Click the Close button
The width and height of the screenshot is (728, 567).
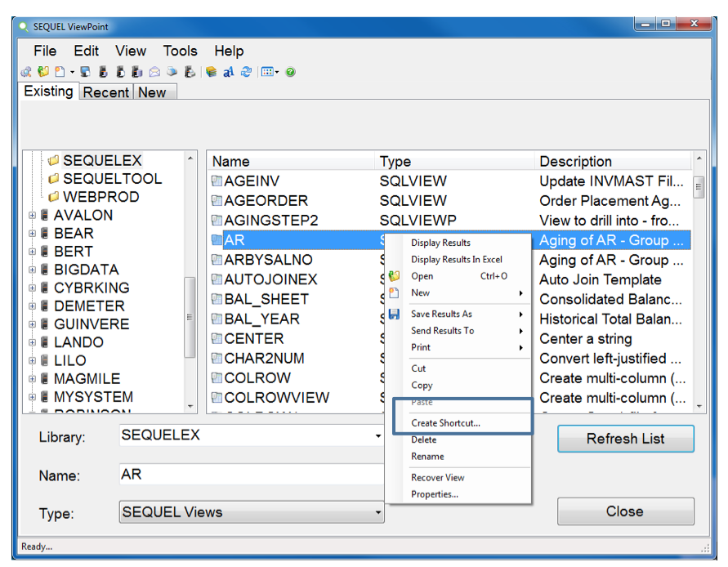coord(625,511)
